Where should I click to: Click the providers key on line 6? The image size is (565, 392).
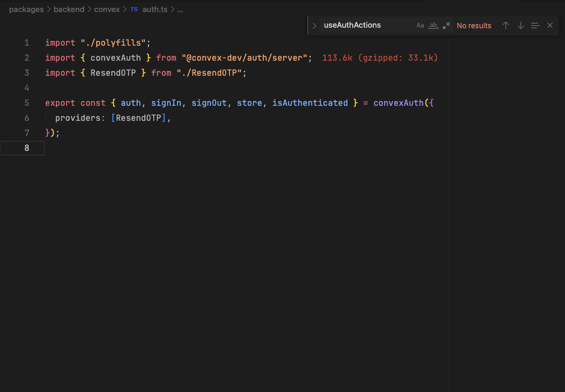pos(78,118)
